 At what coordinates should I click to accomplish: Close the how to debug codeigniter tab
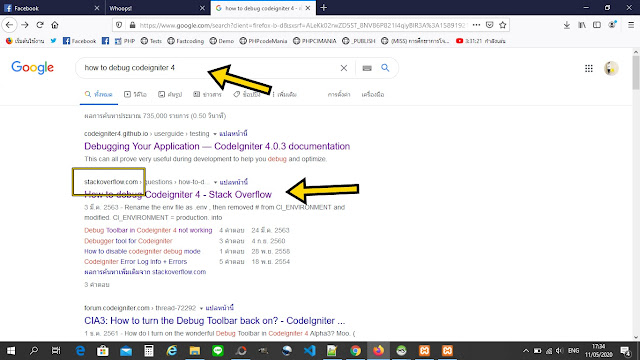308,8
